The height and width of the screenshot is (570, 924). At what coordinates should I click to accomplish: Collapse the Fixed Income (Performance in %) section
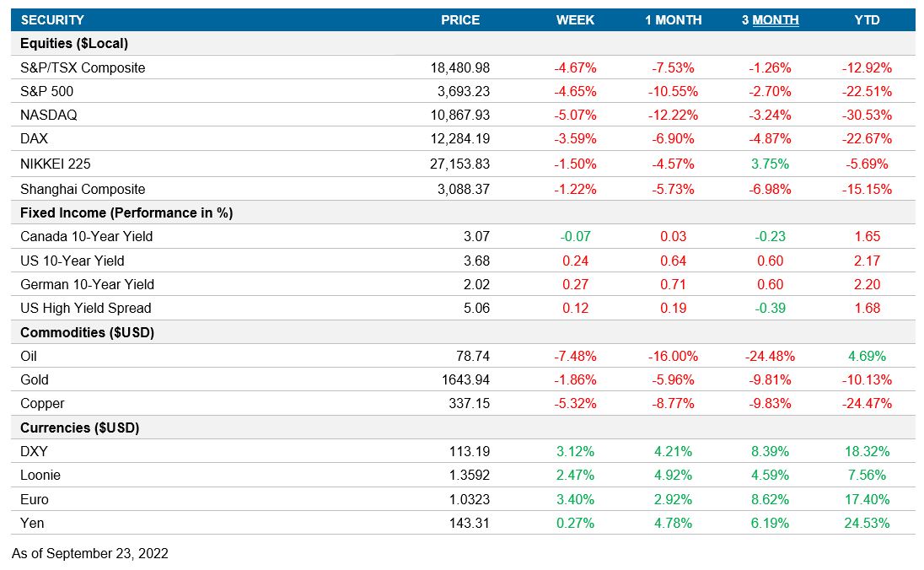coord(115,212)
